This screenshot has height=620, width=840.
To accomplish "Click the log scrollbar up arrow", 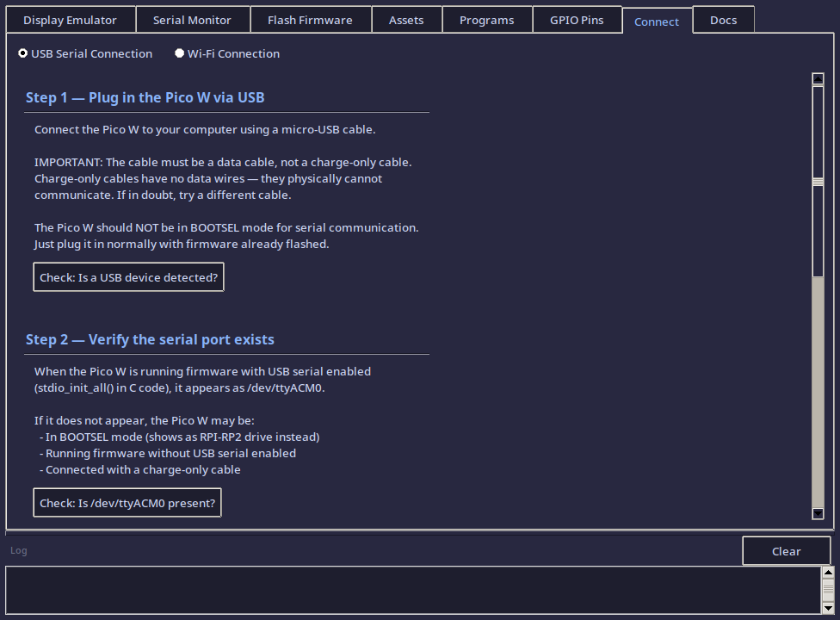I will (x=830, y=573).
